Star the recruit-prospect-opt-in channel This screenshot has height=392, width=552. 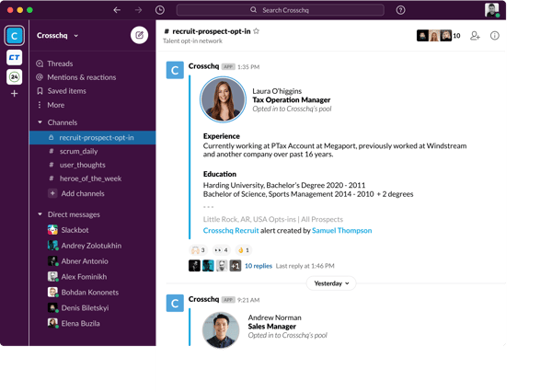point(256,30)
